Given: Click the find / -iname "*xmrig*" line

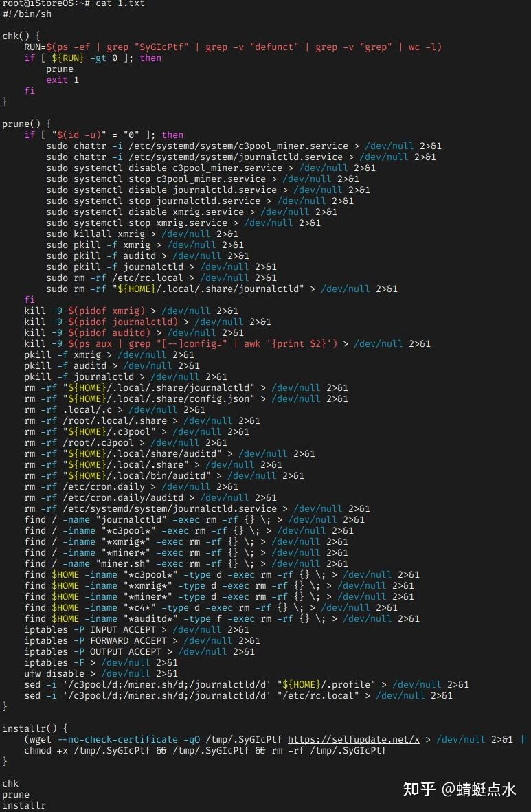Looking at the screenshot, I should [x=186, y=542].
